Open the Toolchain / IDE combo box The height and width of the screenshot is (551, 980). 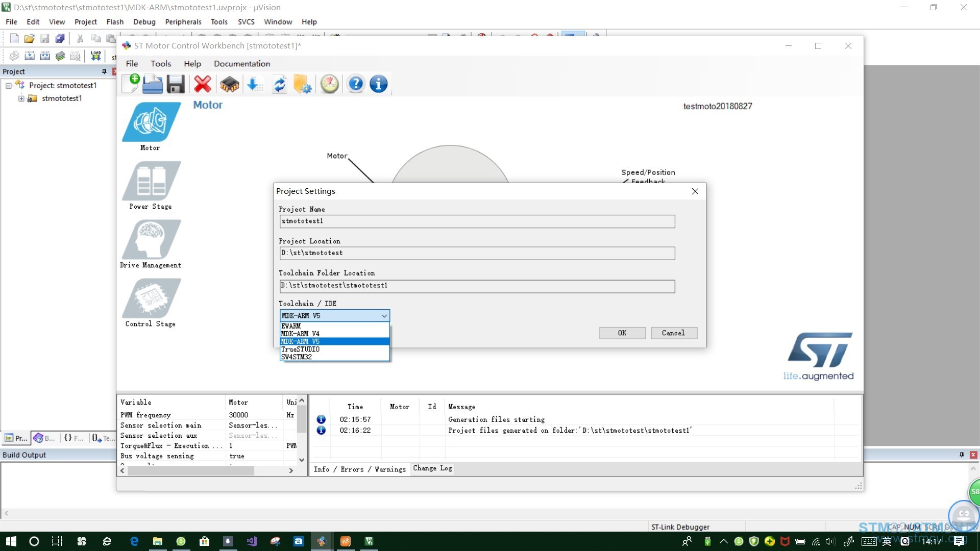coord(335,316)
